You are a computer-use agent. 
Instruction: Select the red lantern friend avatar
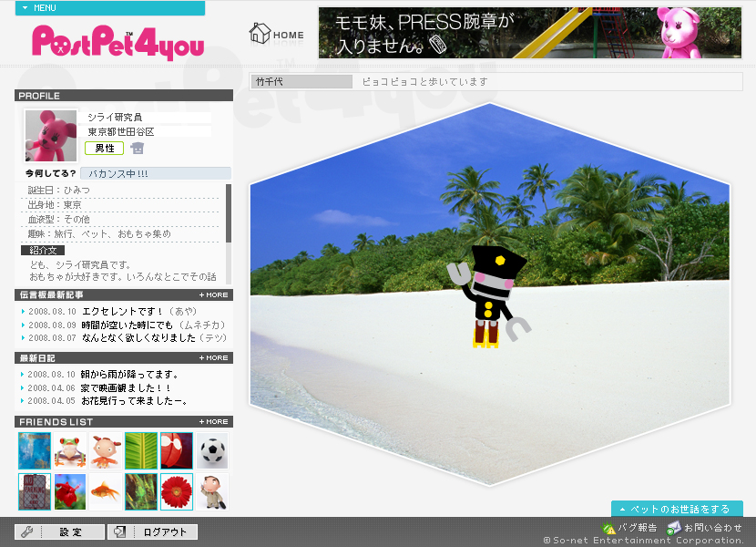coord(177,450)
